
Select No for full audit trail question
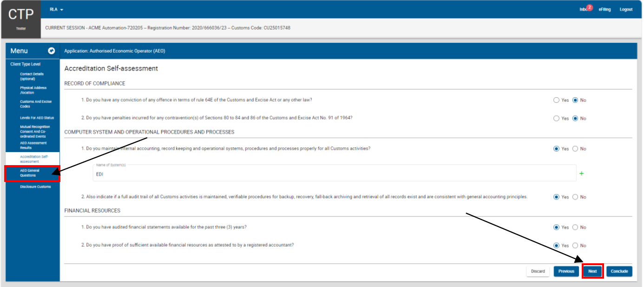click(575, 197)
